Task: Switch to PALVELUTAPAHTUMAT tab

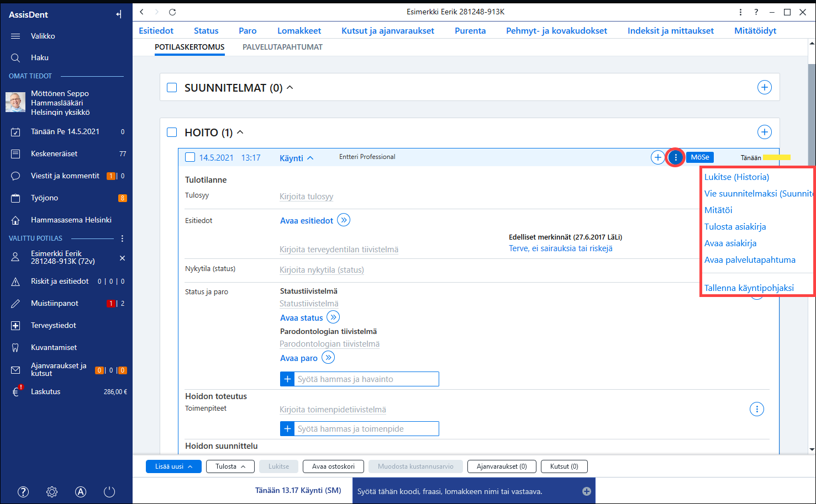Action: point(282,47)
